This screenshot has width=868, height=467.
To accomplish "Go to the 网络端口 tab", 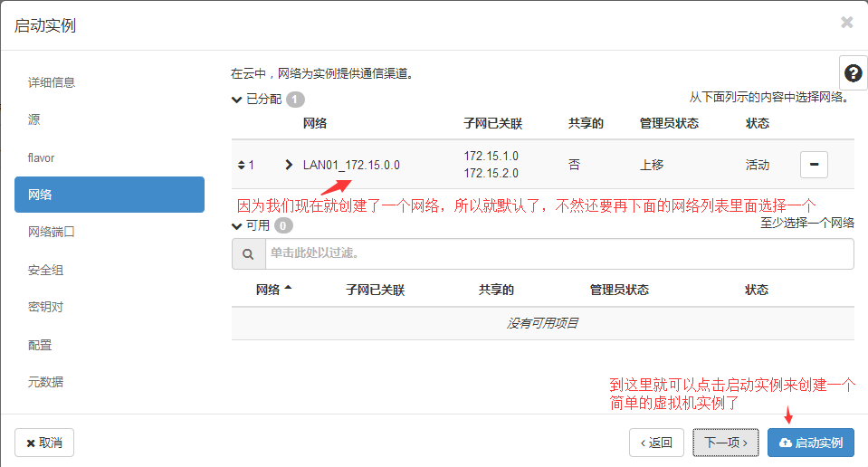I will pyautogui.click(x=52, y=232).
